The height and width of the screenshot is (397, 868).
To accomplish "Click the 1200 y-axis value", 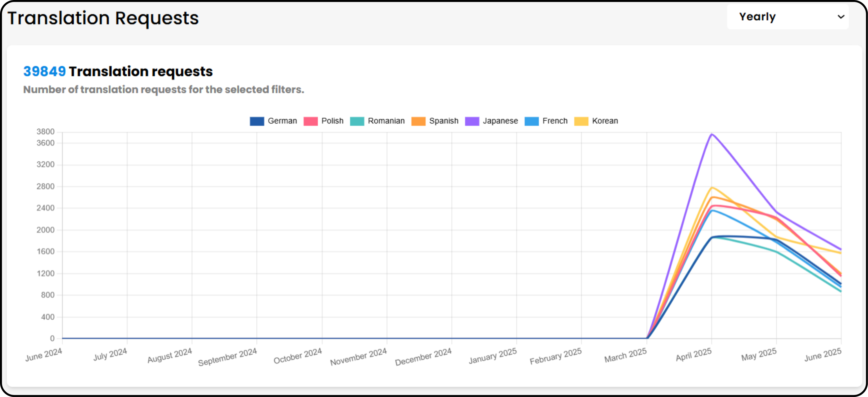I will [45, 274].
